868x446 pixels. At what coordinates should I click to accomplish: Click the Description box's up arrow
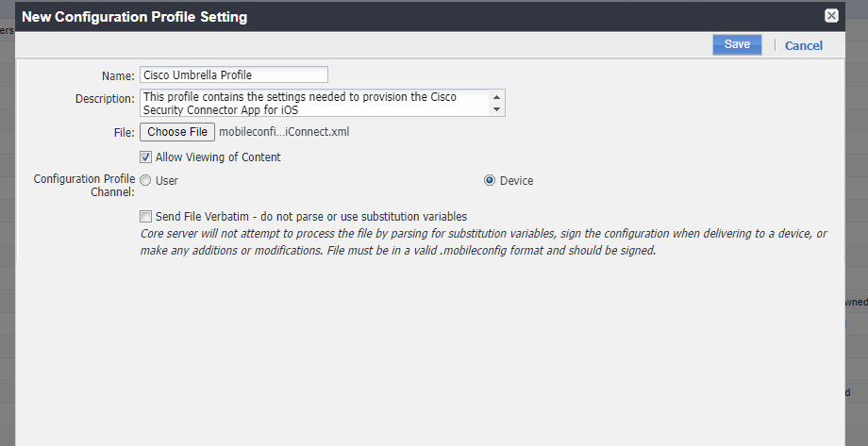coord(496,97)
